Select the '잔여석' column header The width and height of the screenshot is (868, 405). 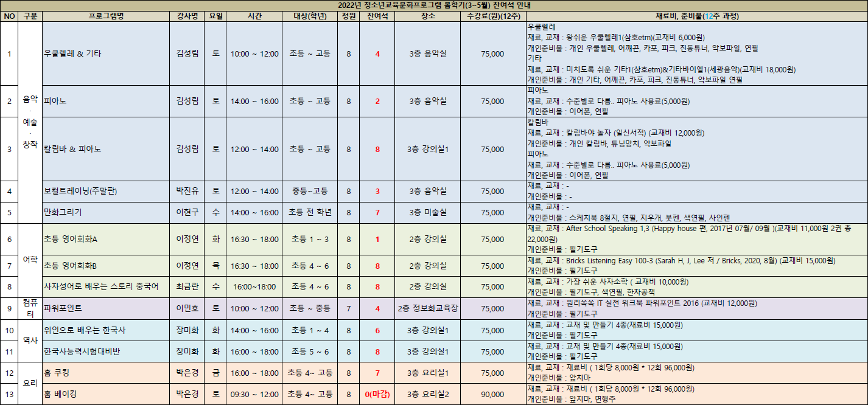point(377,16)
